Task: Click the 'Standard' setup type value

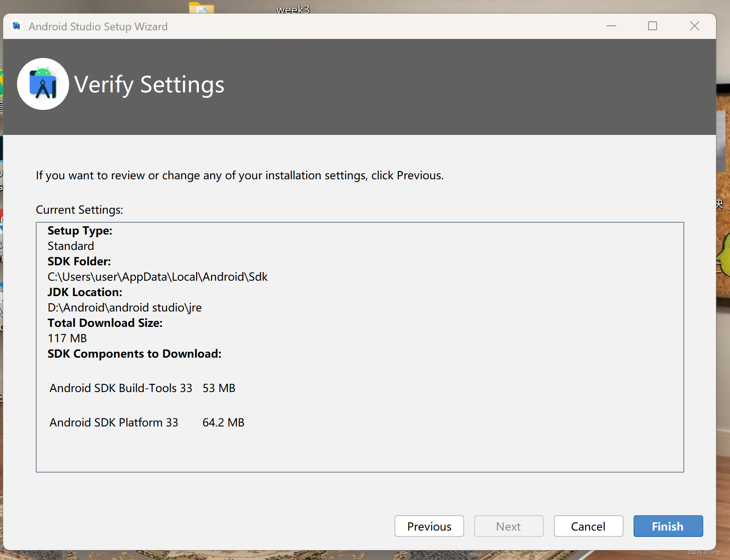Action: pyautogui.click(x=71, y=246)
